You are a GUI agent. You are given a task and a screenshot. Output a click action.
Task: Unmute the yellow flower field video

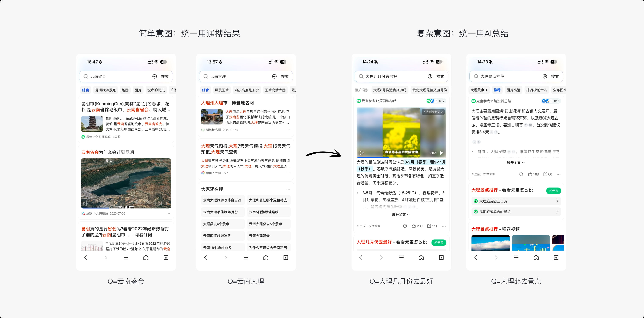click(361, 153)
